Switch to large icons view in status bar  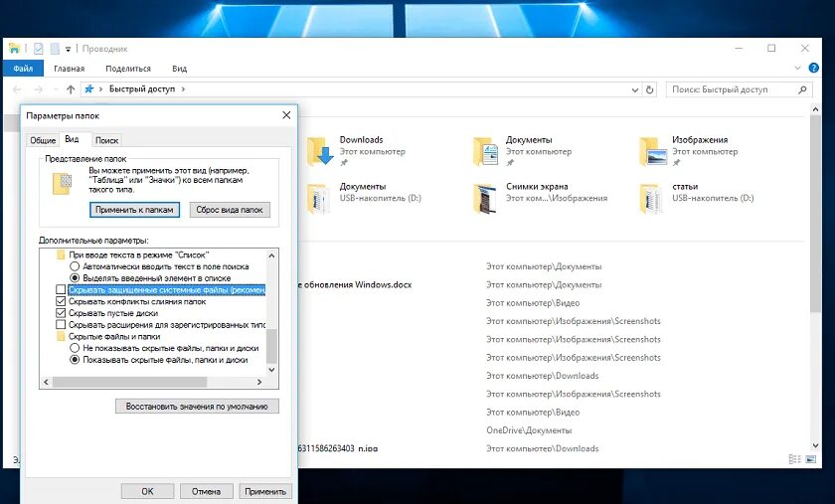click(x=810, y=458)
